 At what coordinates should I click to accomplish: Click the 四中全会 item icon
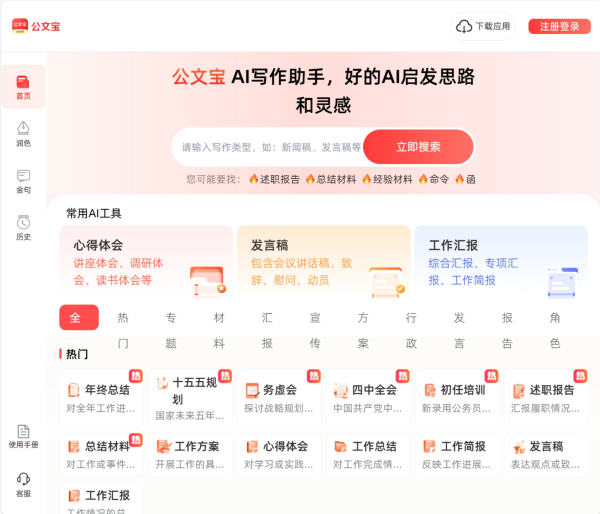341,390
